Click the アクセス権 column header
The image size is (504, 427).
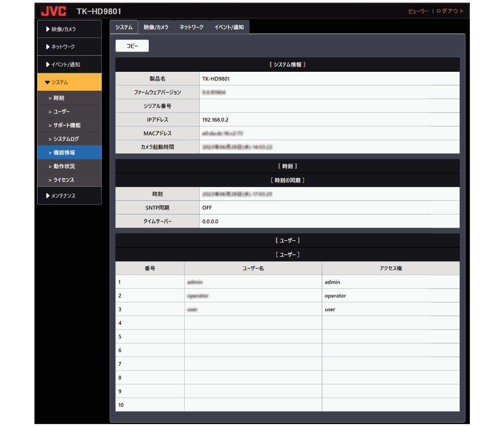click(x=391, y=268)
